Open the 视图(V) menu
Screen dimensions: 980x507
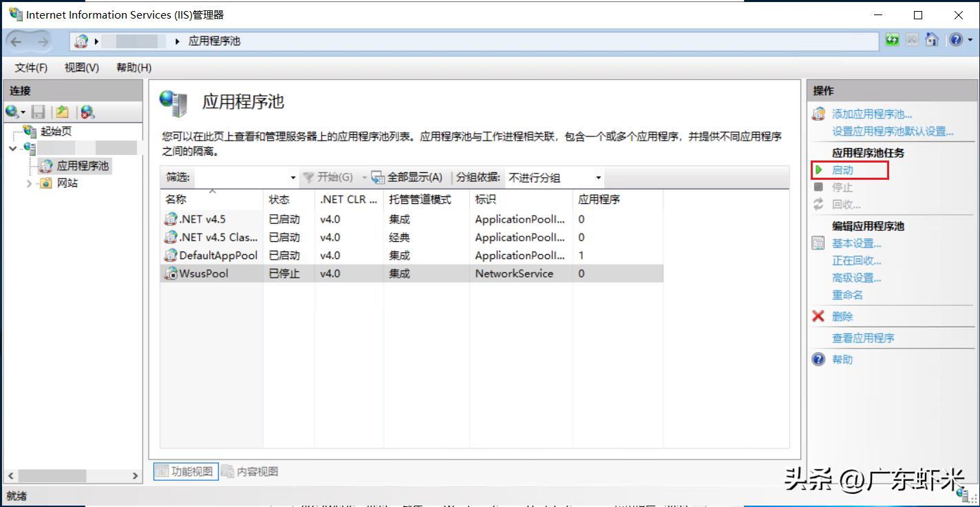[81, 68]
